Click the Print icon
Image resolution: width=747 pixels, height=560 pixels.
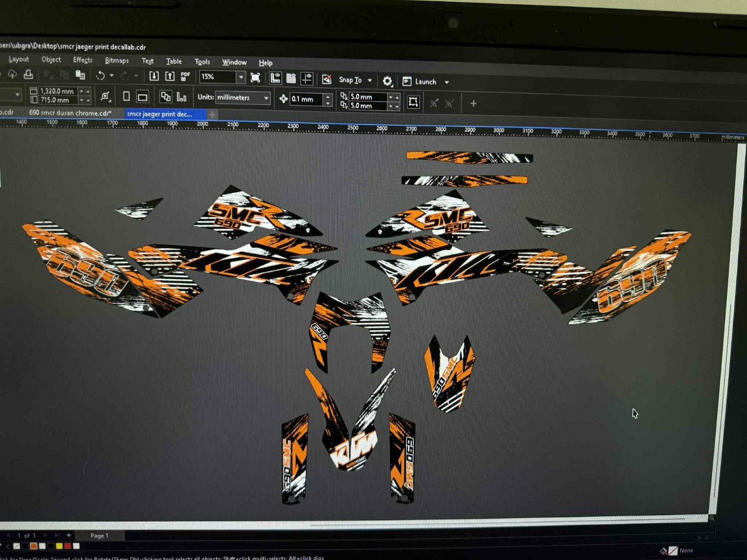(28, 74)
